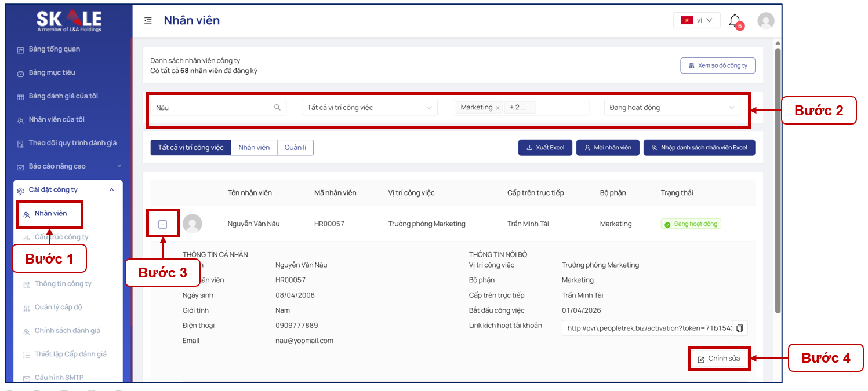Click Nguyễn Văn Nâu's avatar thumbnail
Image resolution: width=868 pixels, height=391 pixels.
tap(193, 224)
